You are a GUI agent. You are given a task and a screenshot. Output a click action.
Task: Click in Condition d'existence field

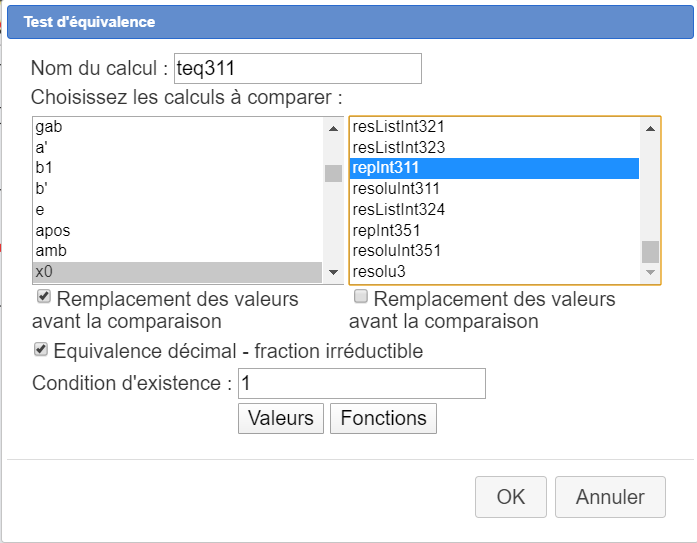(361, 383)
